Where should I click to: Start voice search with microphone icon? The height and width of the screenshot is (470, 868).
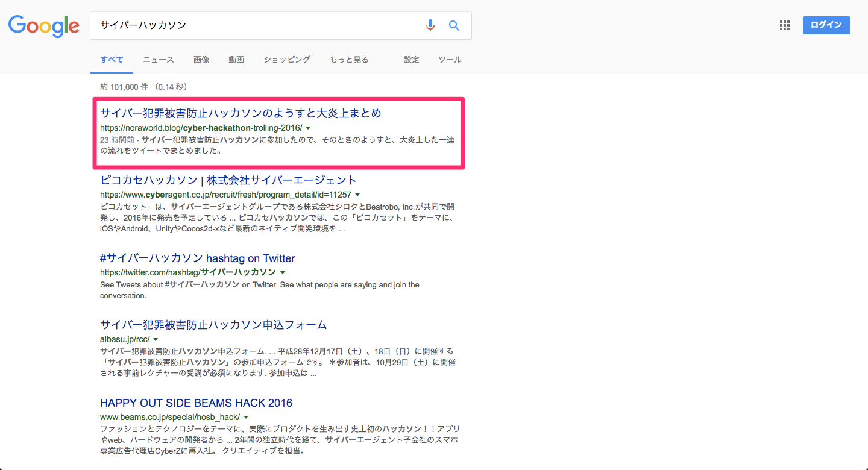click(x=430, y=25)
